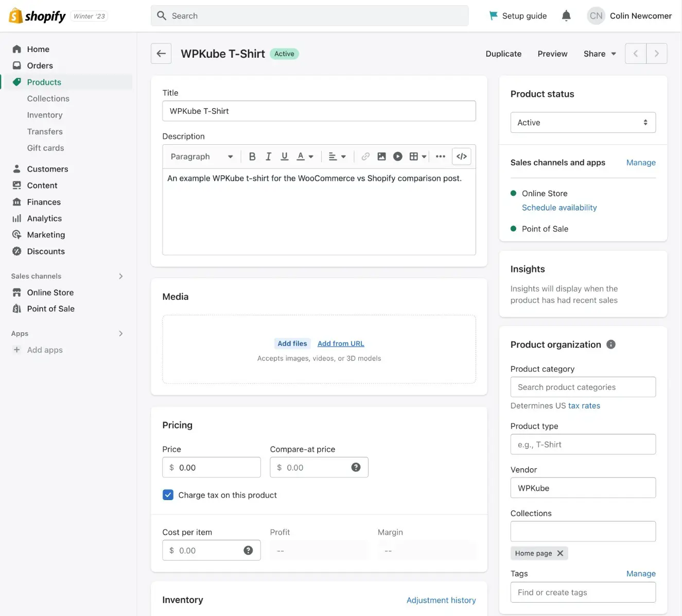The width and height of the screenshot is (682, 616).
Task: Click the Shopify logo
Action: pyautogui.click(x=38, y=16)
